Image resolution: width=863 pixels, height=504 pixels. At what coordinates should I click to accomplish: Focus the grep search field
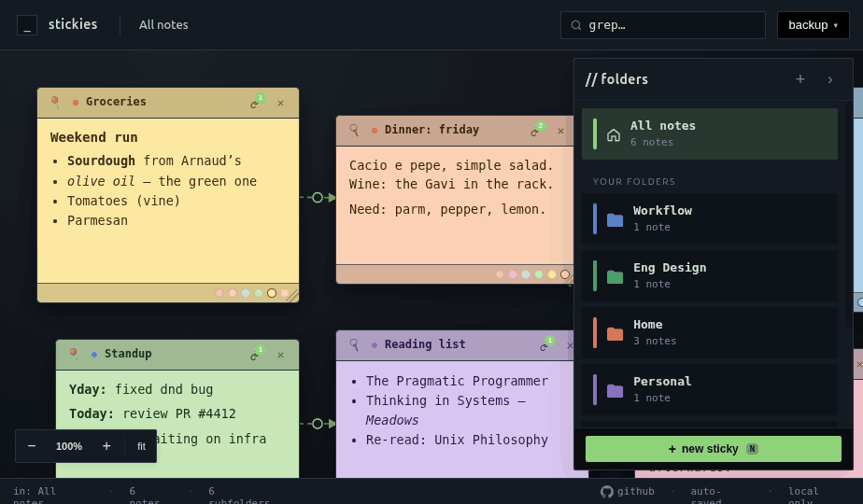(663, 25)
